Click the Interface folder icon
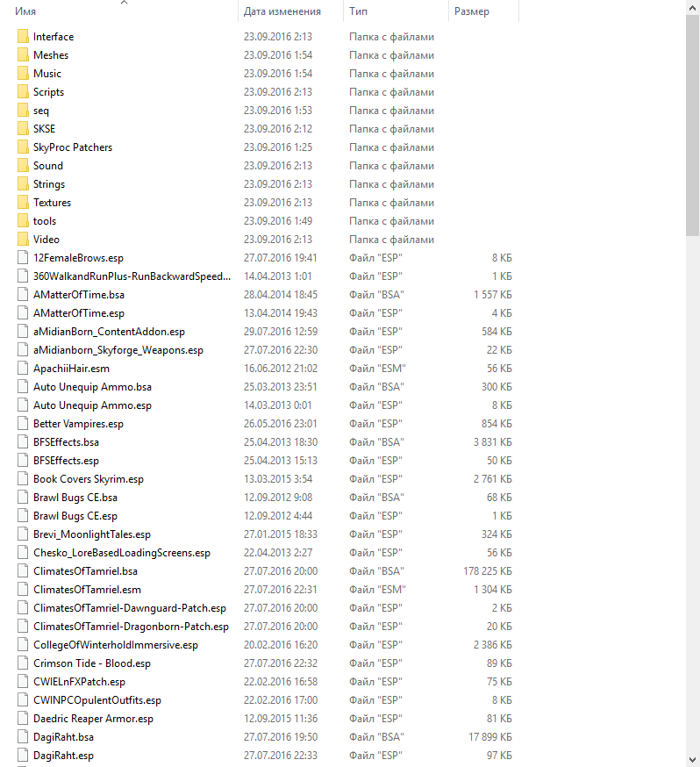The image size is (700, 767). 23,37
